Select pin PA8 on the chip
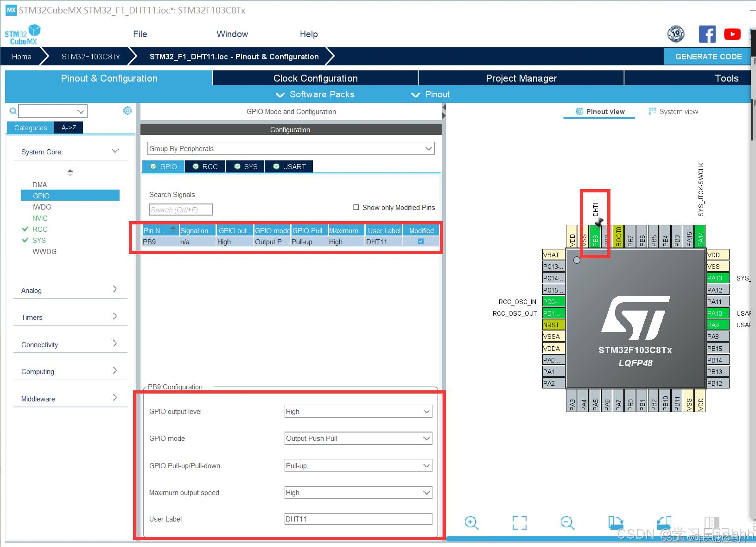Viewport: 756px width, 547px height. (718, 337)
